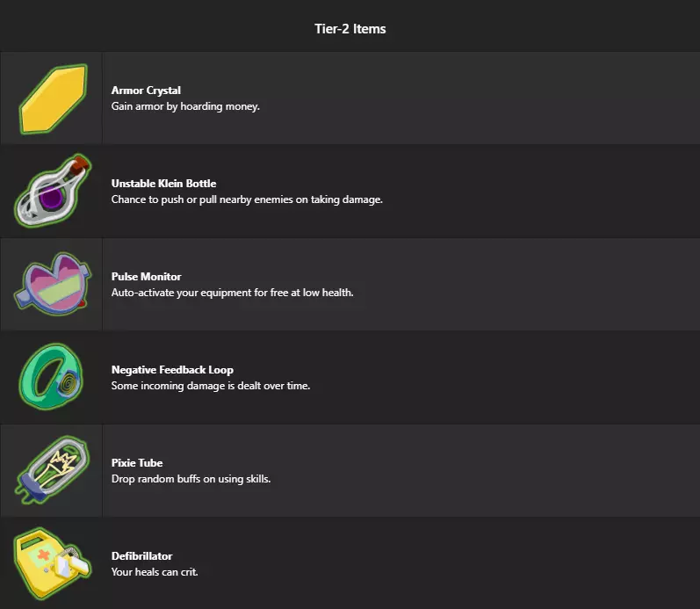
Task: Select the 'Chance to push or pull' description
Action: point(247,199)
